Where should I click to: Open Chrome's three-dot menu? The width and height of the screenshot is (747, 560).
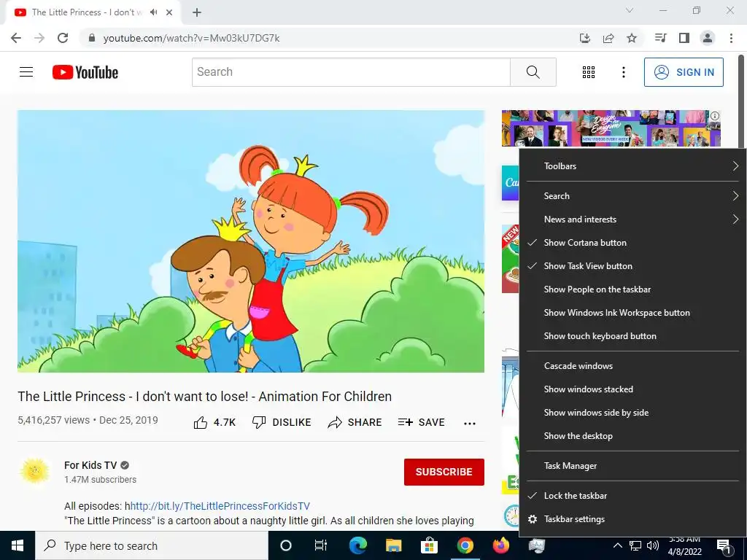point(731,38)
